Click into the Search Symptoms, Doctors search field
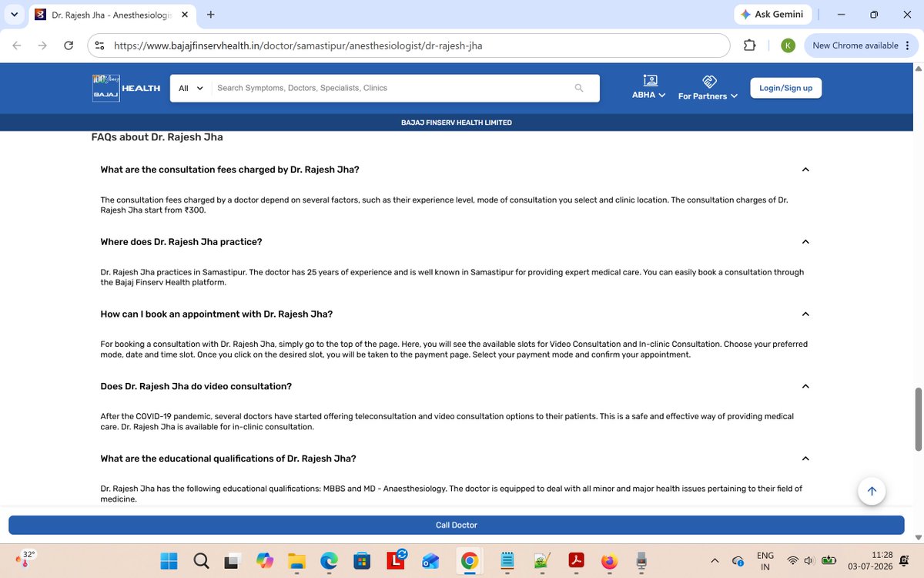The width and height of the screenshot is (924, 578). tap(393, 88)
